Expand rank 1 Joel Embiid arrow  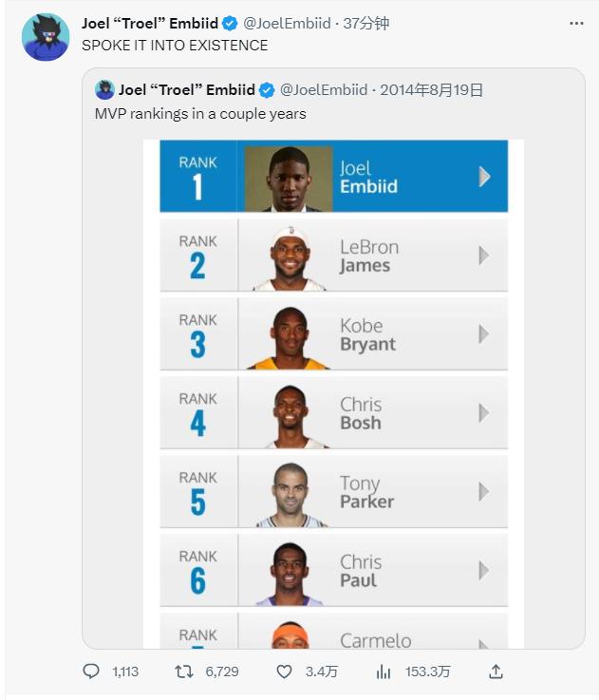484,177
